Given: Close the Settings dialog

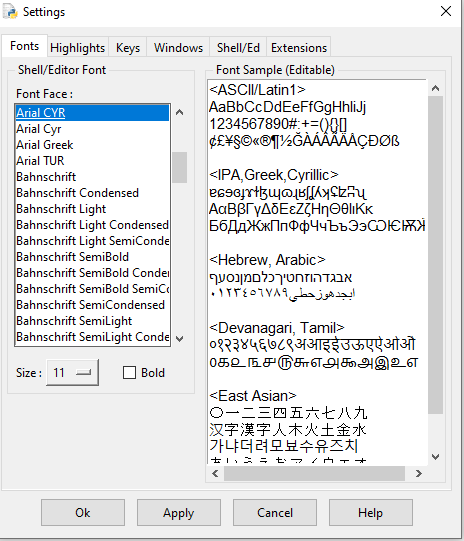Looking at the screenshot, I should pos(446,11).
